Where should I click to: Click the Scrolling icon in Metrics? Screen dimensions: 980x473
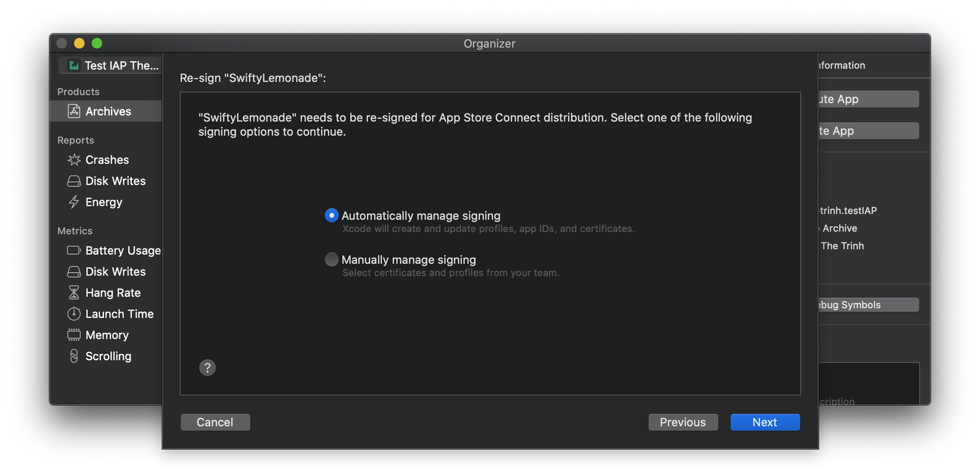click(74, 356)
